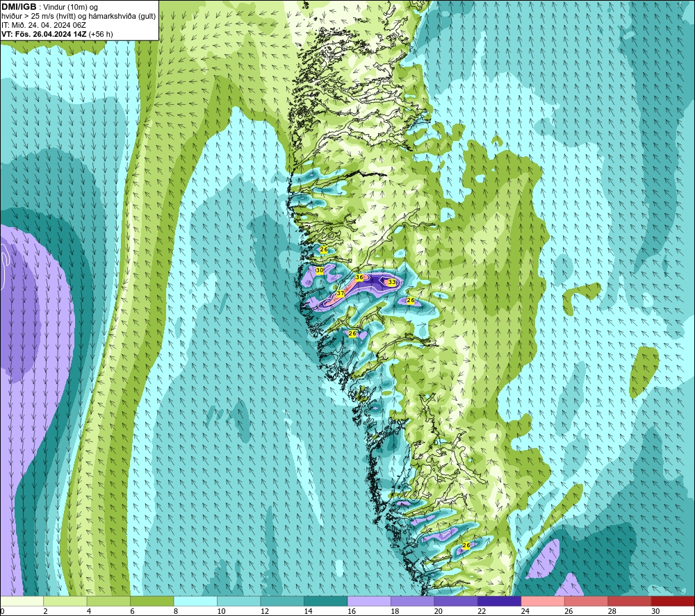695x616 pixels.
Task: Select the 4–6 m/s green swatch
Action: (108, 601)
